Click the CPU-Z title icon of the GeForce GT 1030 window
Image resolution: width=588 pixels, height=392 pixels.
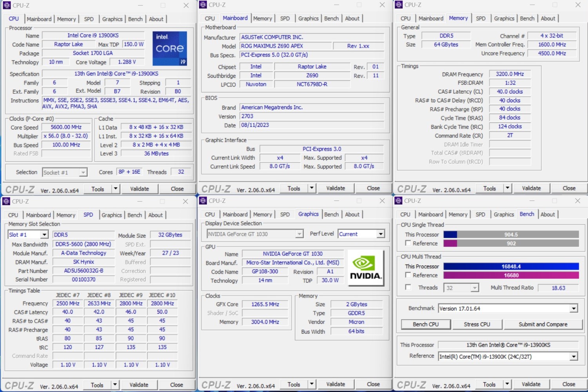point(203,201)
